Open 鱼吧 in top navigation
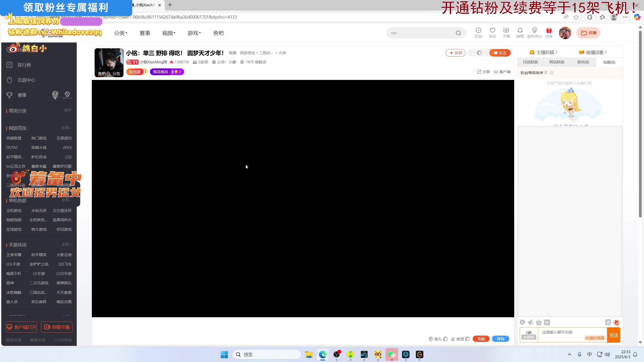The height and width of the screenshot is (362, 644). pyautogui.click(x=218, y=33)
